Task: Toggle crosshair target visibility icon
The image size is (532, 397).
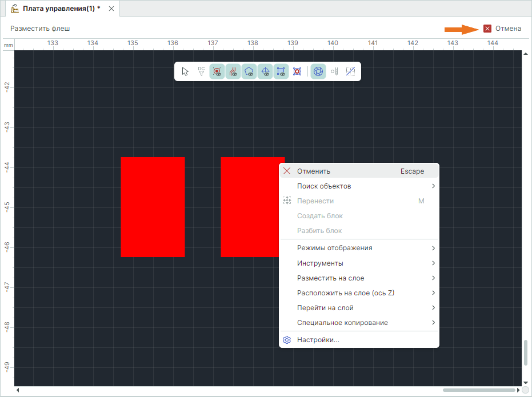Action: (x=265, y=71)
